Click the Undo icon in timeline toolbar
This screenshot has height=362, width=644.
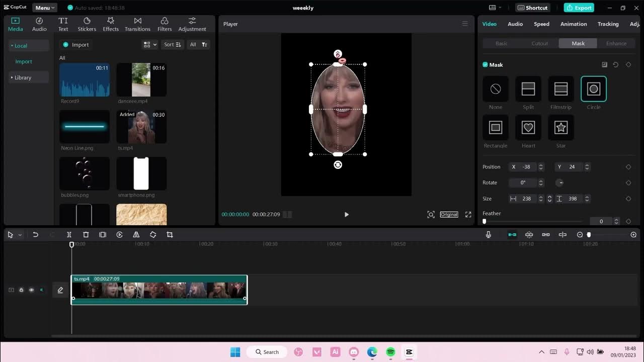click(x=35, y=235)
